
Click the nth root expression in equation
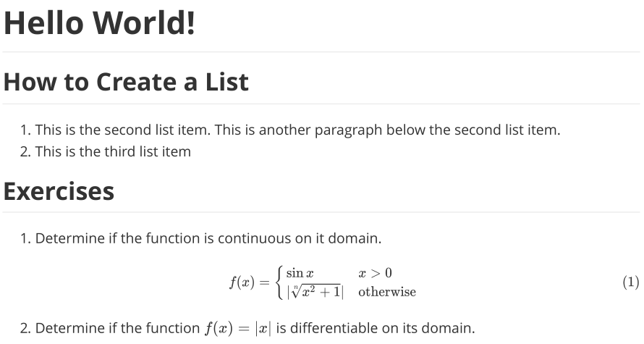point(315,291)
